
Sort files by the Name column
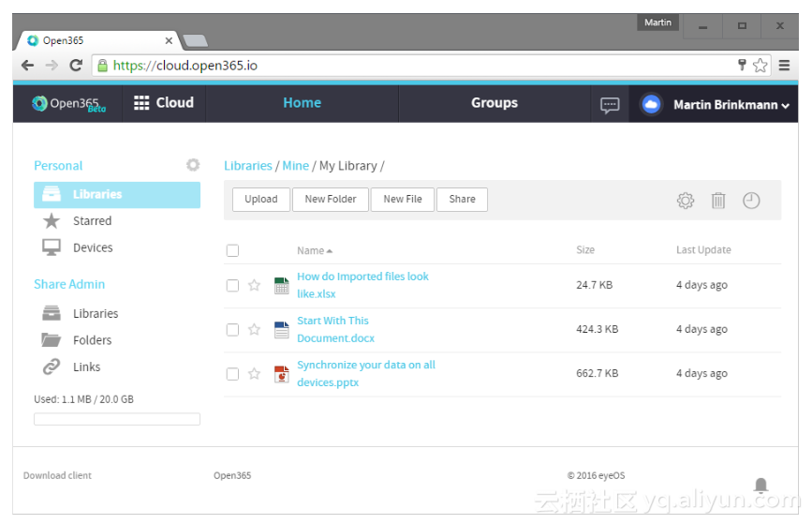pos(315,251)
